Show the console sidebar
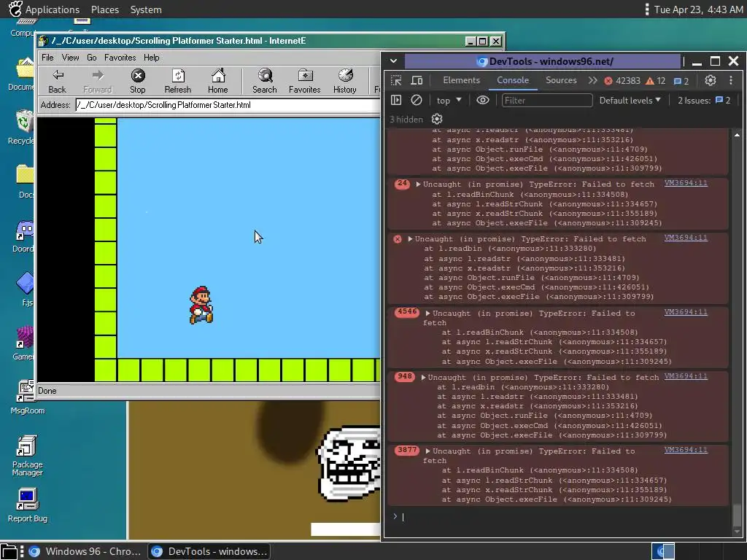This screenshot has height=560, width=747. [x=396, y=100]
